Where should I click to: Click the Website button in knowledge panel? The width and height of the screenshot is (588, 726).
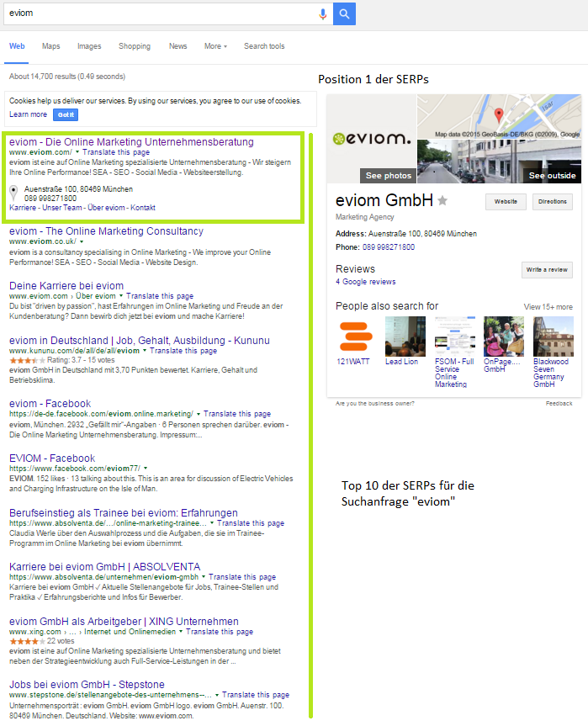point(506,201)
